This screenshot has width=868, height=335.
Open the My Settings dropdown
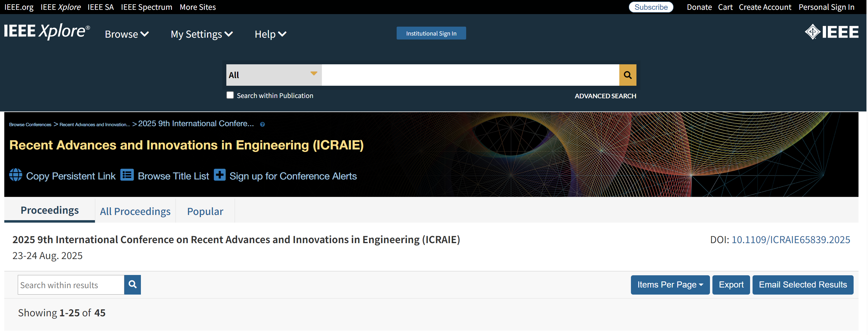[202, 34]
